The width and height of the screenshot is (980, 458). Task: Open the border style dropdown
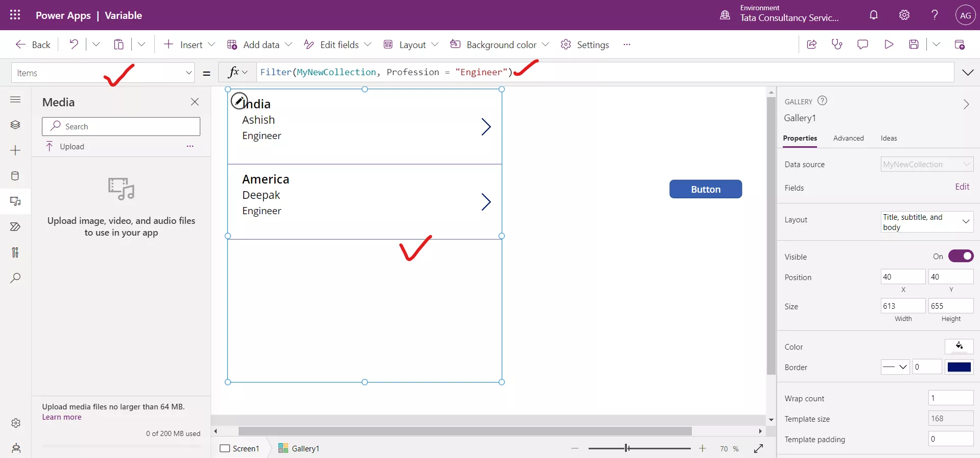tap(895, 367)
